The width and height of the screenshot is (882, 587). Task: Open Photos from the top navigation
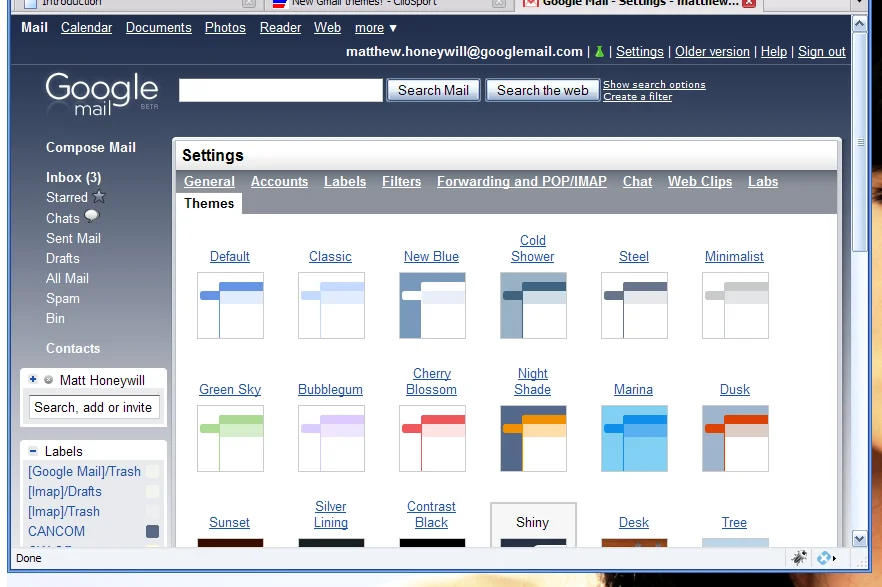tap(225, 28)
